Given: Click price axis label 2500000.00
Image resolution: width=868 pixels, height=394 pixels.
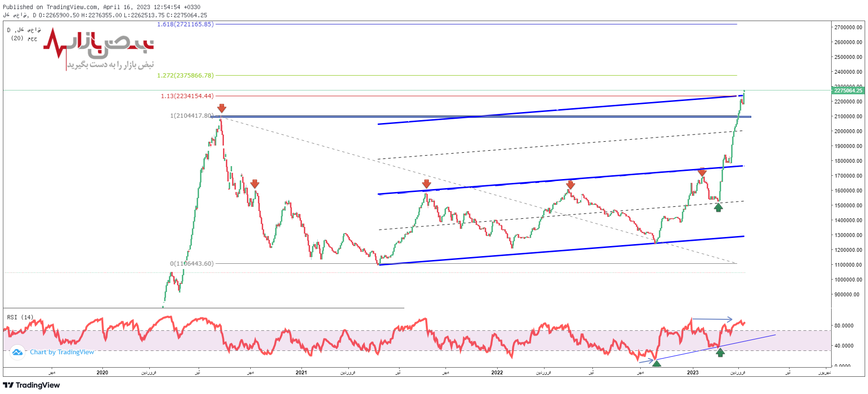Looking at the screenshot, I should coord(848,57).
